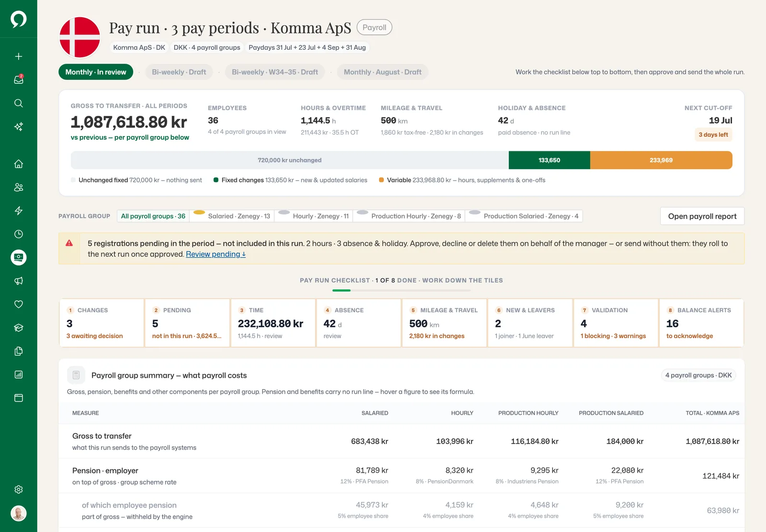This screenshot has width=766, height=532.
Task: Open the documents copy icon
Action: pyautogui.click(x=19, y=351)
